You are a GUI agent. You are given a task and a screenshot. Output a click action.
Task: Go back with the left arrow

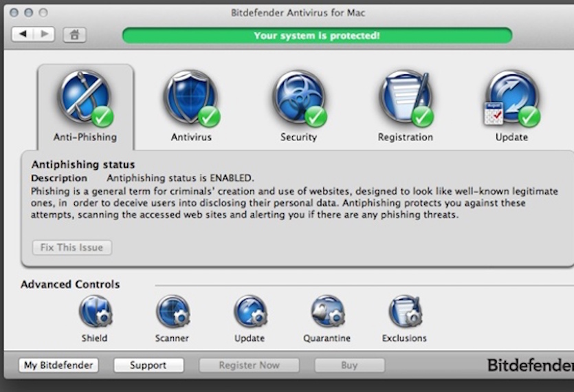point(23,34)
